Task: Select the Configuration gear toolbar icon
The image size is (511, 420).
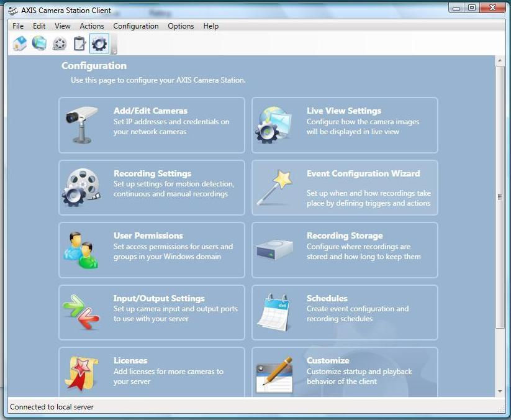Action: (x=99, y=43)
